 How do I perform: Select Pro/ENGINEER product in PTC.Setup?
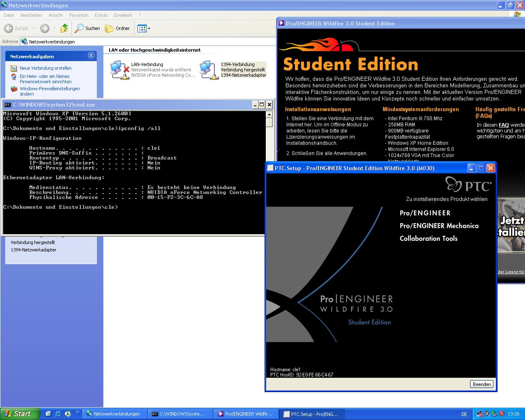[x=425, y=213]
